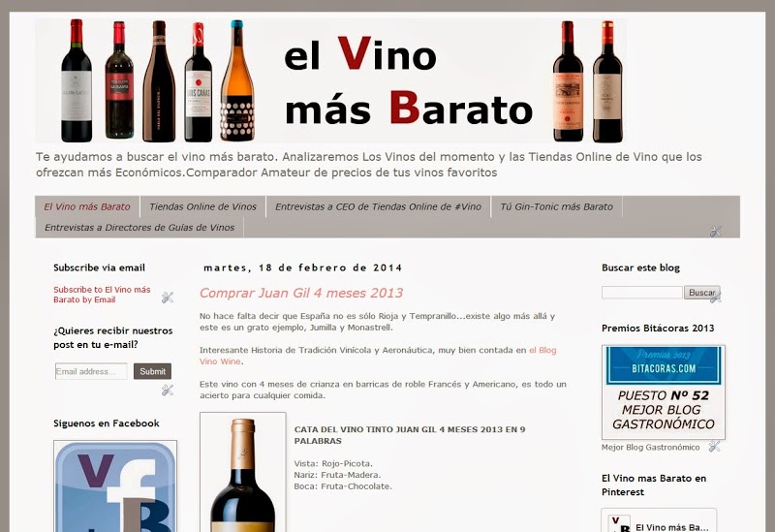Open the Facebook VB logo image

tap(115, 486)
